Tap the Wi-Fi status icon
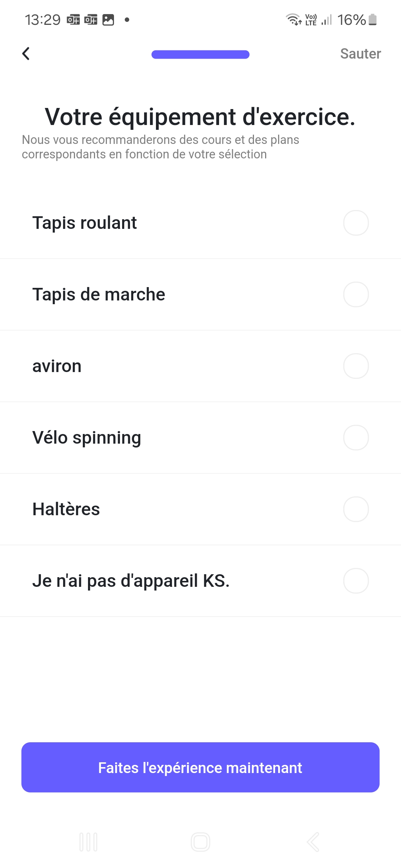This screenshot has height=868, width=401. point(293,19)
